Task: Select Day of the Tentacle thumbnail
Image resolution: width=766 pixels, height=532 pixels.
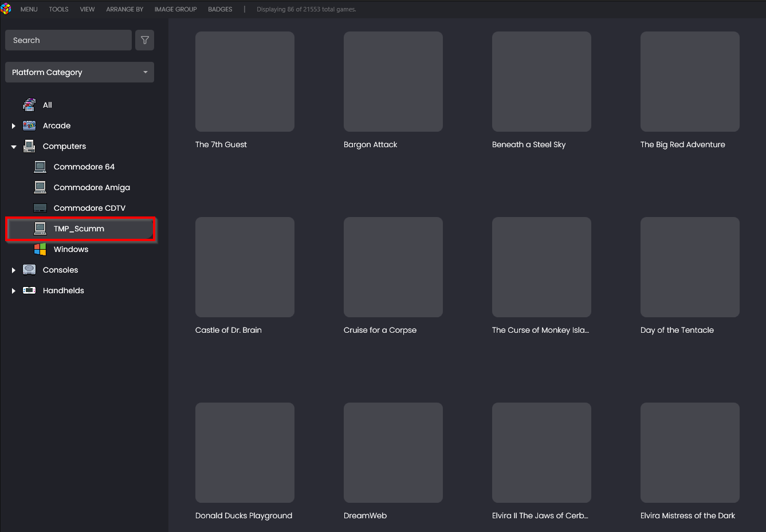Action: [x=690, y=267]
